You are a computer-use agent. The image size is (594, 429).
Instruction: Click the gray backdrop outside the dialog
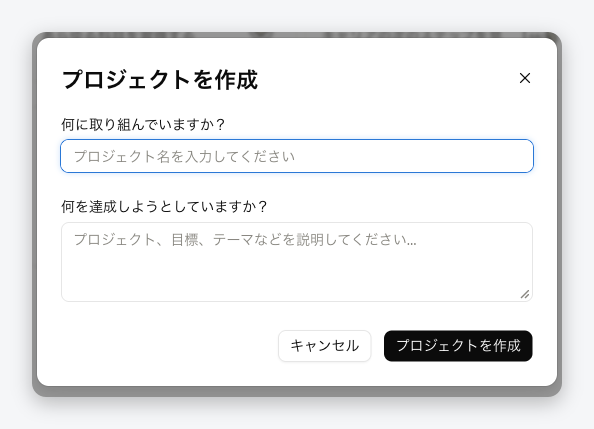297,411
